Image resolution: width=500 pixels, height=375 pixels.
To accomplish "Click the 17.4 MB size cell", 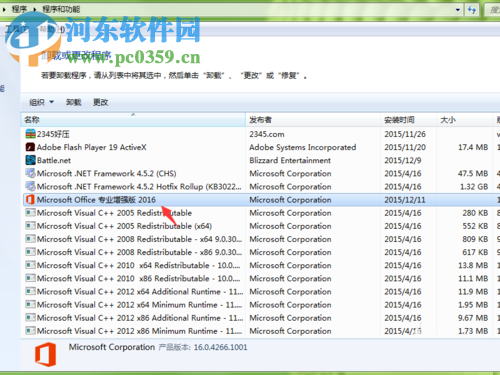I will [473, 147].
